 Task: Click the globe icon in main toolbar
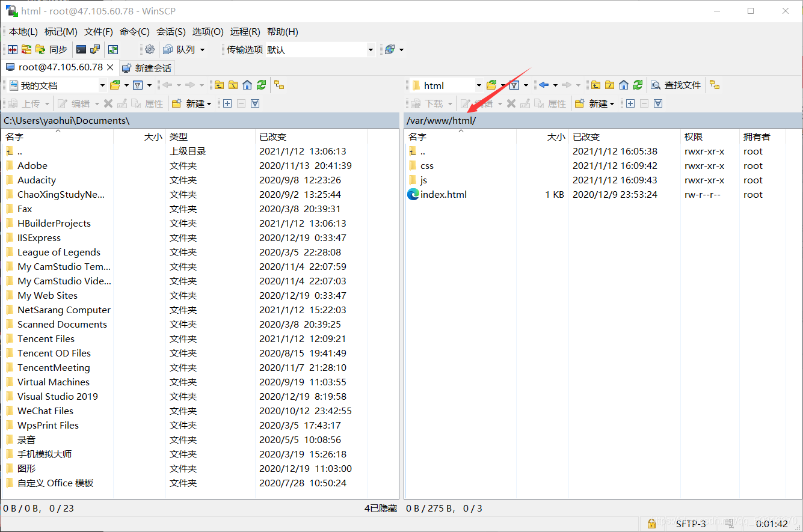point(390,50)
